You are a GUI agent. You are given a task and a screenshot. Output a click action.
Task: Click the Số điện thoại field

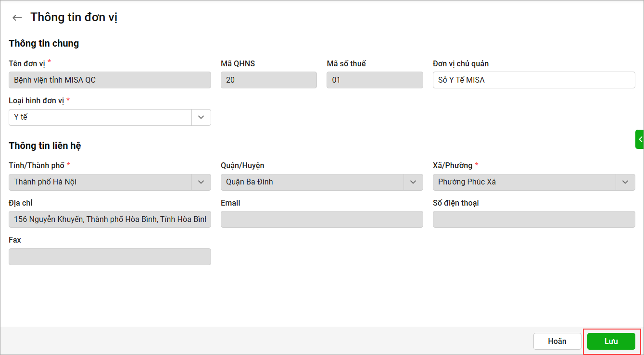(x=534, y=220)
